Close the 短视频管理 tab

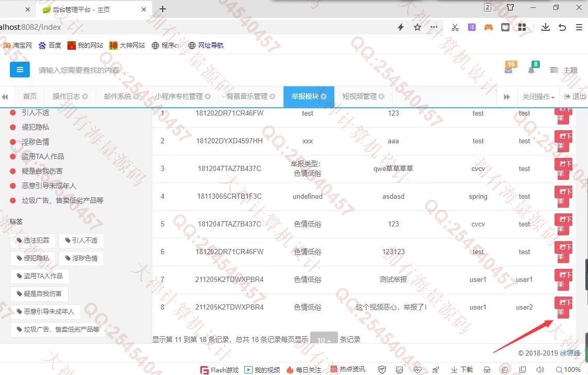click(x=381, y=96)
